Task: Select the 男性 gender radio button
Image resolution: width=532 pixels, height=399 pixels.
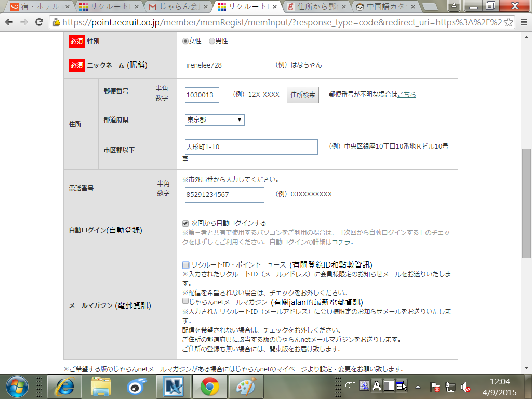Action: 212,41
